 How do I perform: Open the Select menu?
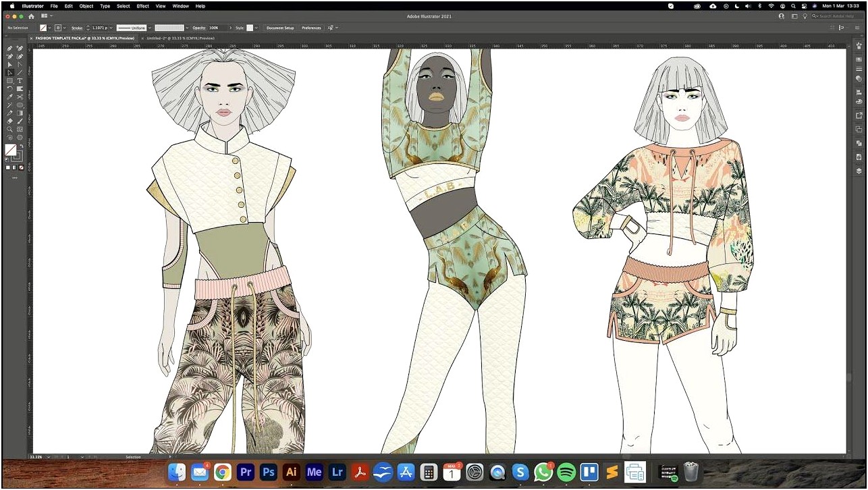(124, 5)
